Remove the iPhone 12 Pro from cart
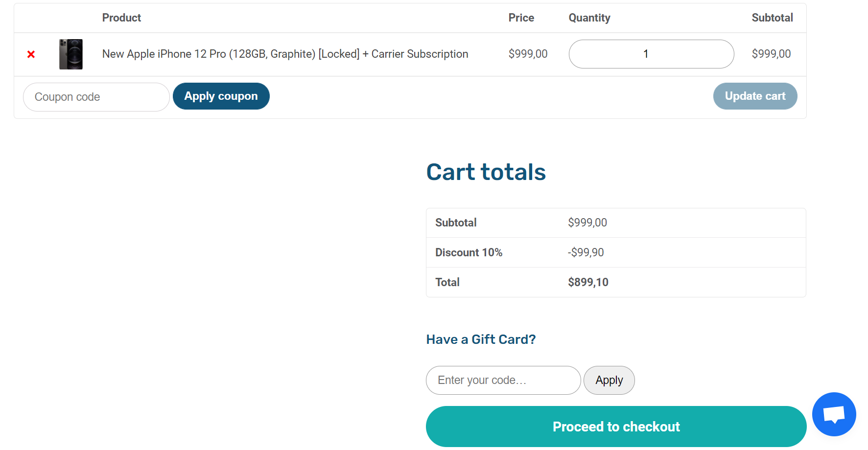This screenshot has height=450, width=868. tap(31, 54)
